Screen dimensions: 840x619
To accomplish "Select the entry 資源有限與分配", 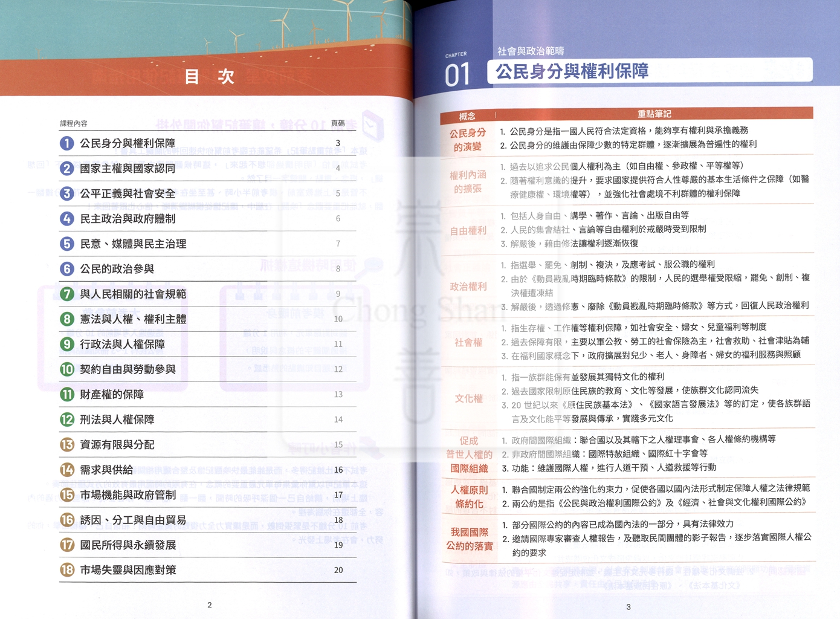I will point(117,445).
